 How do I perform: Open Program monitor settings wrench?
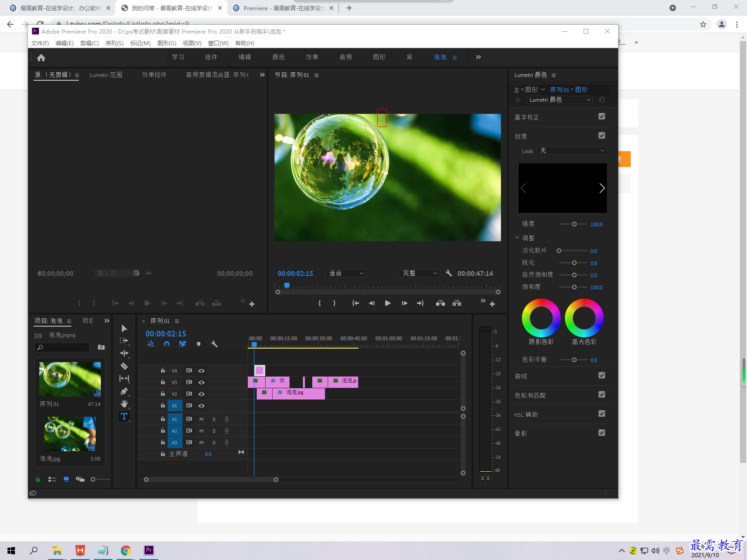pyautogui.click(x=449, y=273)
